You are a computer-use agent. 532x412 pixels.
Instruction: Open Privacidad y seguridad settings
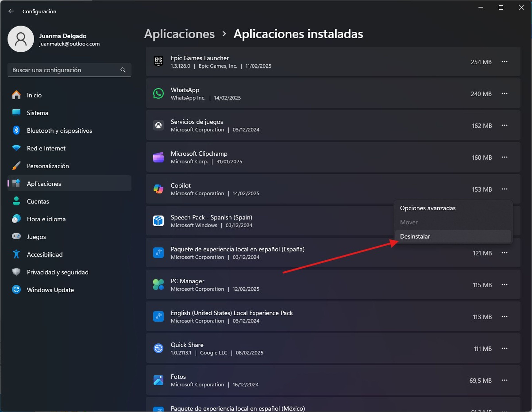[x=69, y=272]
